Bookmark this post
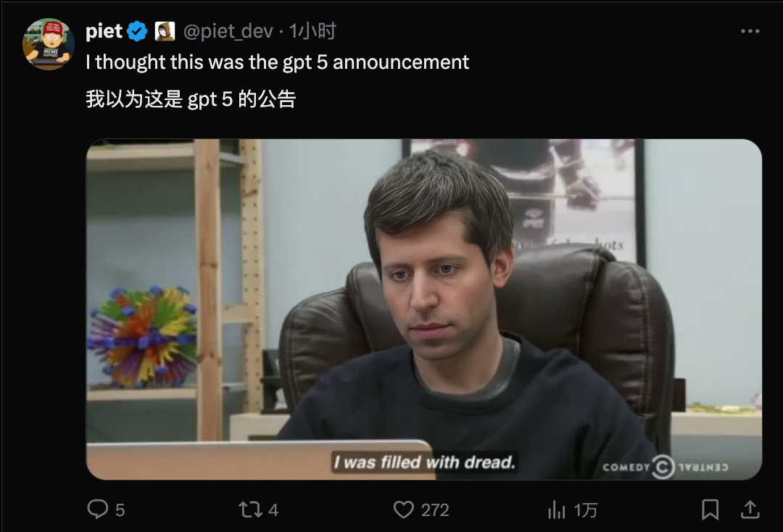 [x=710, y=510]
